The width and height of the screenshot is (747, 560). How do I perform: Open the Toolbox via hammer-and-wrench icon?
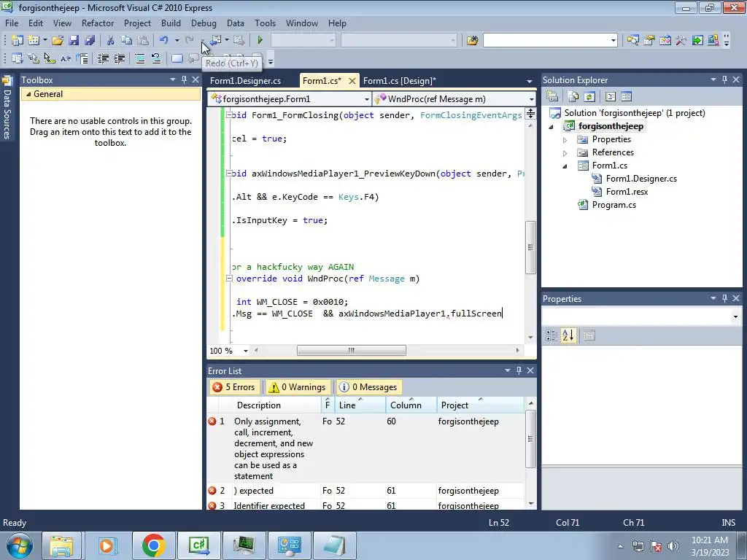[x=681, y=41]
